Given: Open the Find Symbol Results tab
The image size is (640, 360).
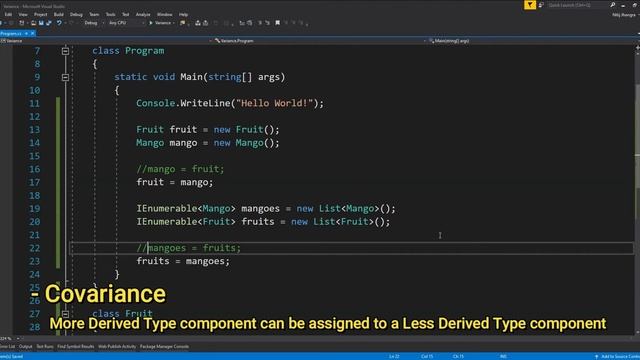Looking at the screenshot, I should (x=76, y=347).
